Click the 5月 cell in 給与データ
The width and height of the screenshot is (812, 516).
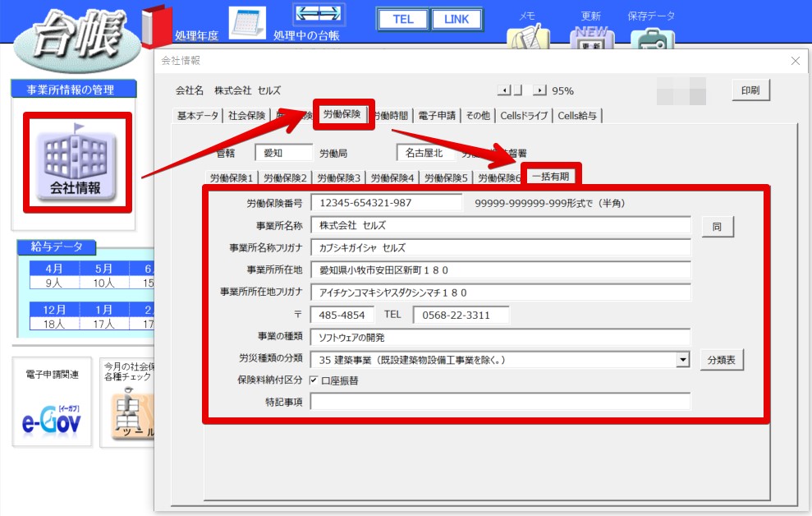tap(104, 269)
